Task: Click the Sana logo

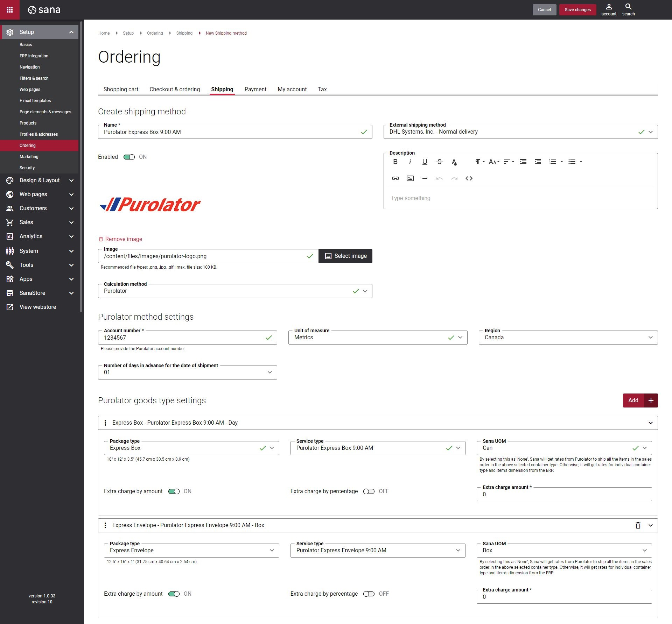Action: coord(44,10)
